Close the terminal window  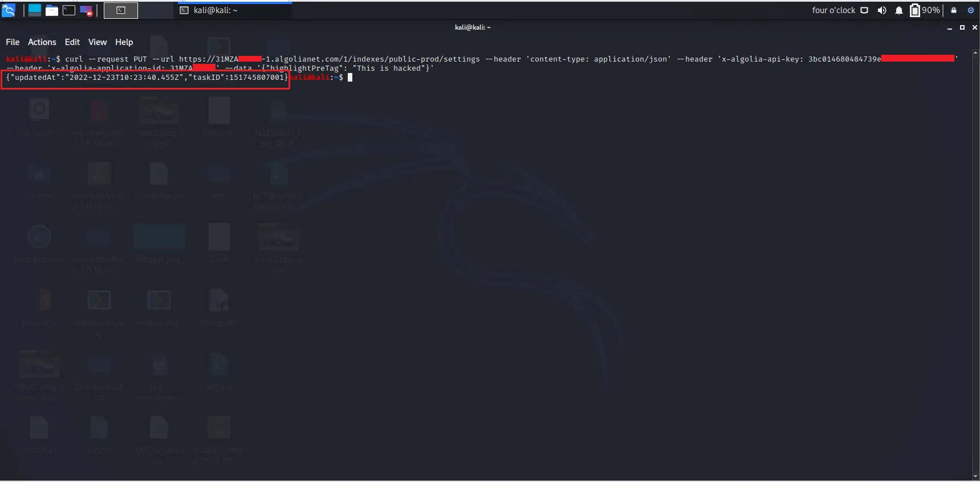tap(975, 27)
